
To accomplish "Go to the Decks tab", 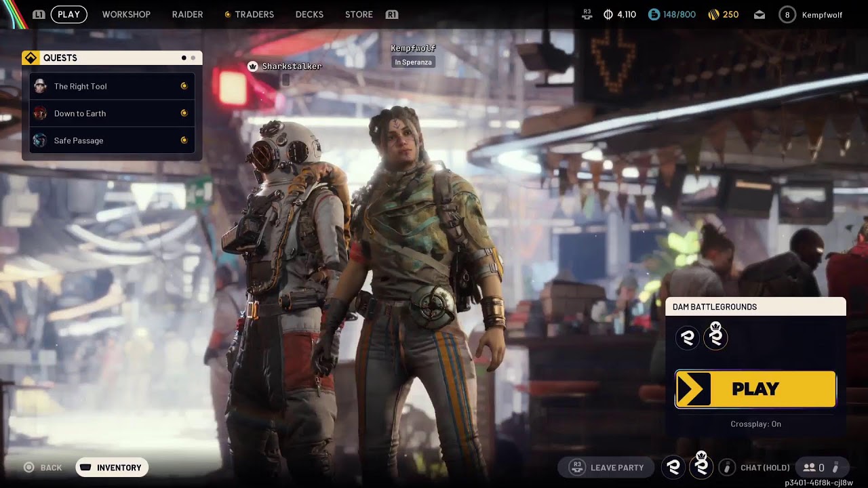I will 309,14.
